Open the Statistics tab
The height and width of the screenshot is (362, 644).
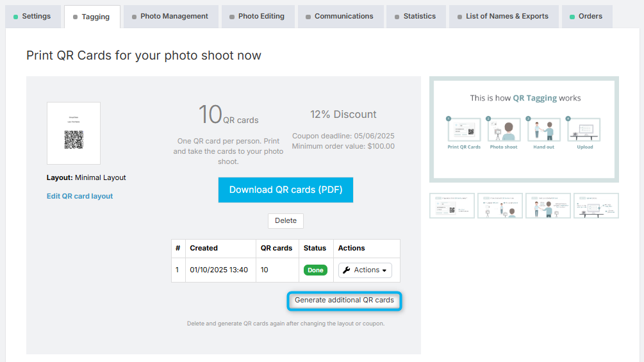[416, 17]
